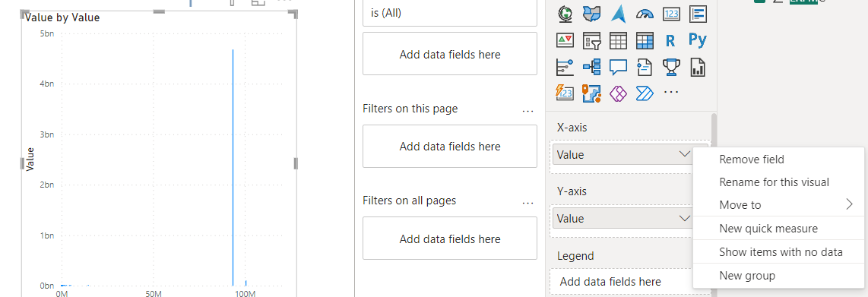This screenshot has width=868, height=297.
Task: Click the X-axis Value field pill
Action: pyautogui.click(x=622, y=155)
